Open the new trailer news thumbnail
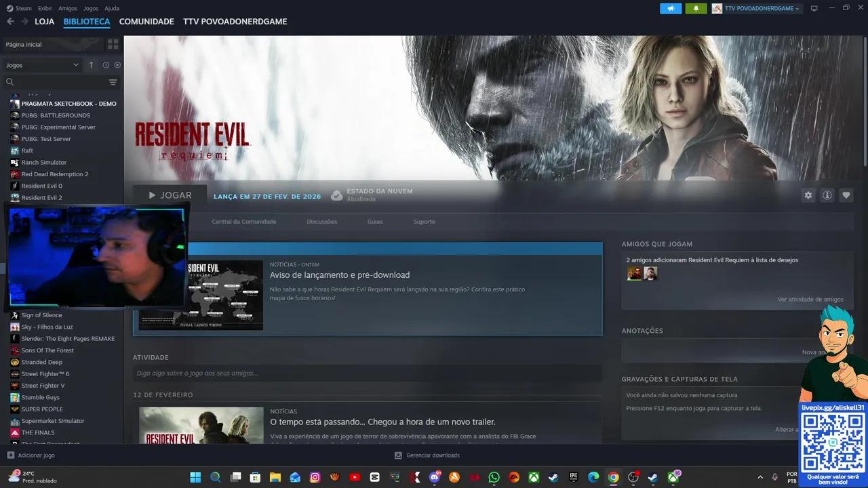868x488 pixels. coord(201,425)
